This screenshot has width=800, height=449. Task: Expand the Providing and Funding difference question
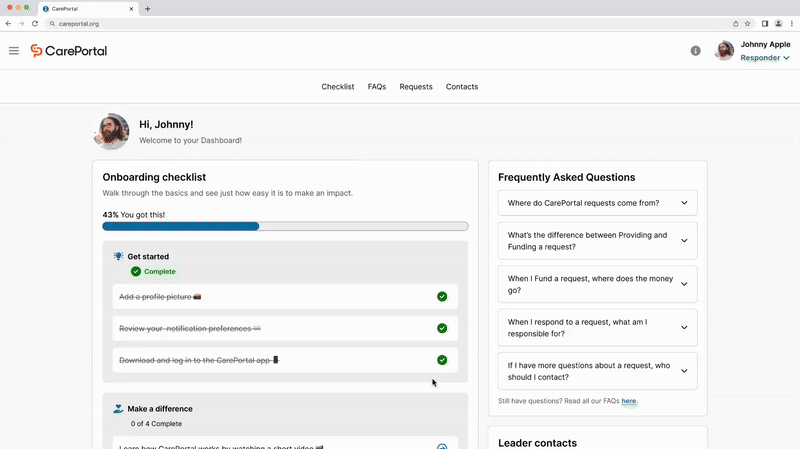click(597, 241)
